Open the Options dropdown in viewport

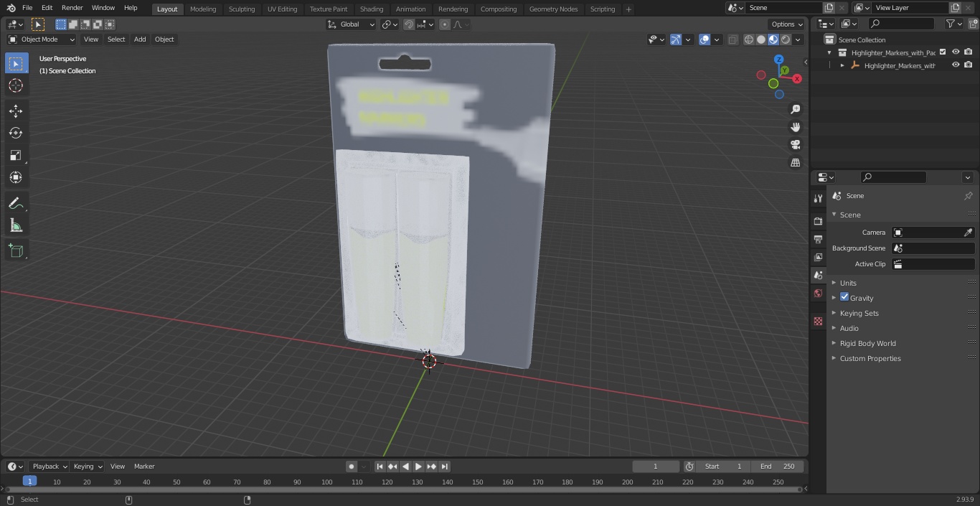coord(787,24)
